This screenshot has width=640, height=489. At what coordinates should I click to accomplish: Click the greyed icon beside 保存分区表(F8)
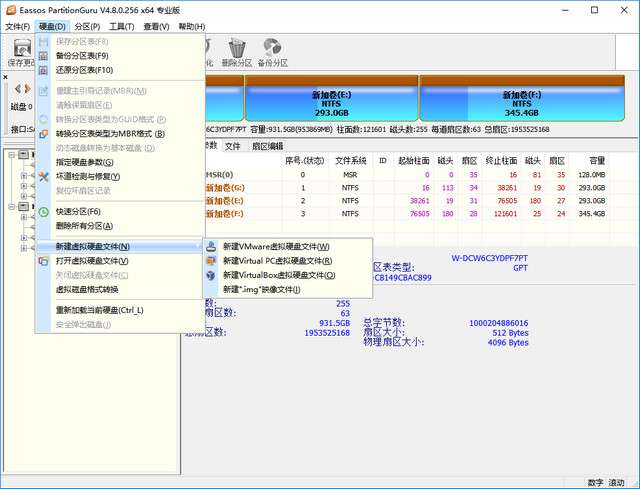coord(43,42)
